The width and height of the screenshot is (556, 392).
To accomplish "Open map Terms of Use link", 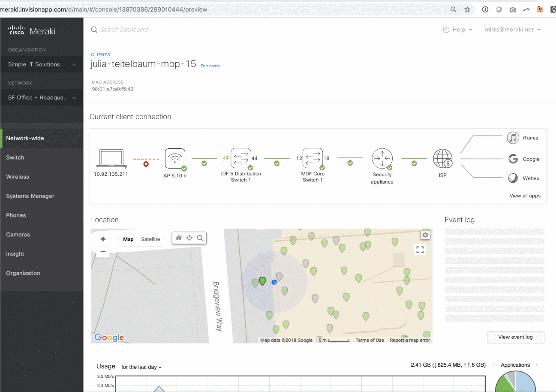I will point(370,340).
